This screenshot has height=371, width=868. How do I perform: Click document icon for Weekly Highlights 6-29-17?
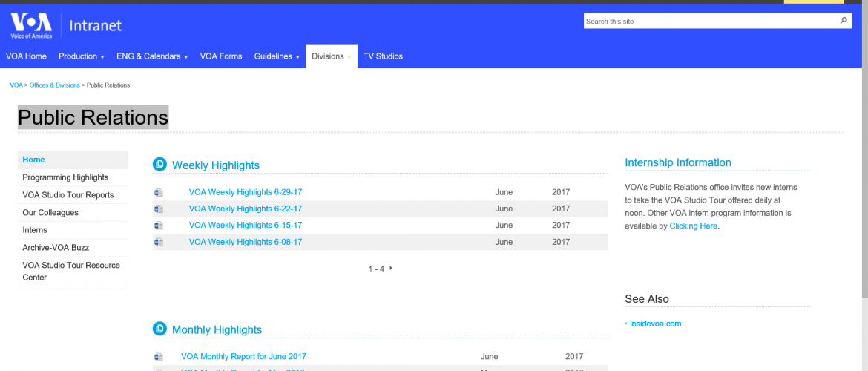(x=159, y=193)
